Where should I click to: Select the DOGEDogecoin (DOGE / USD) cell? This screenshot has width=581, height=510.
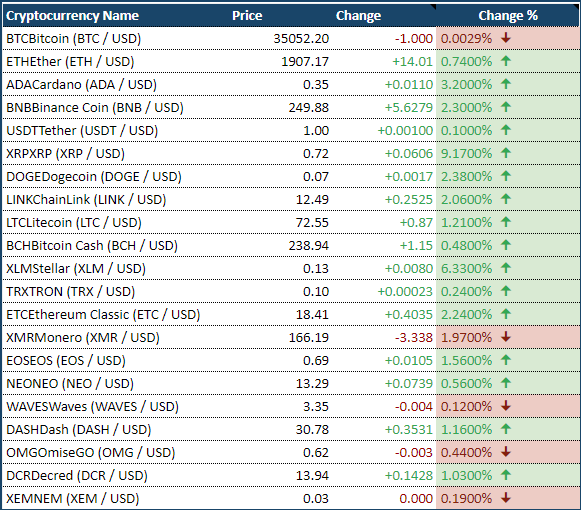94,176
